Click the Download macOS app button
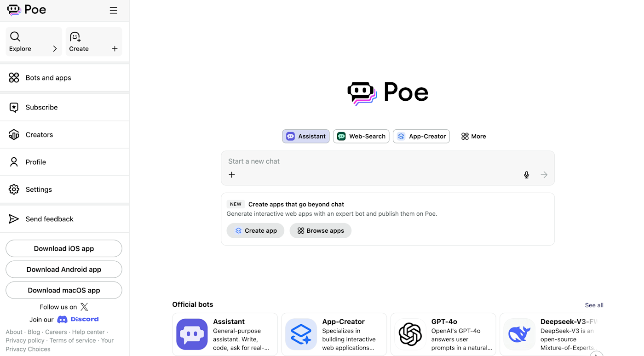 coord(64,290)
